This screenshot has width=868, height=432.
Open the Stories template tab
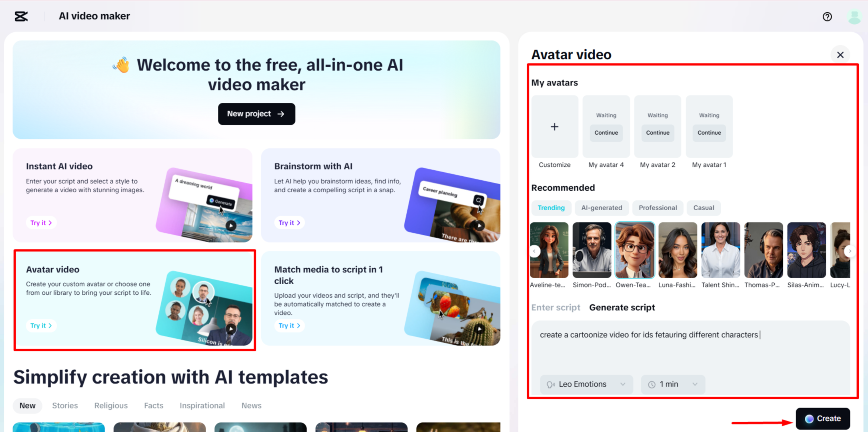[x=65, y=406]
